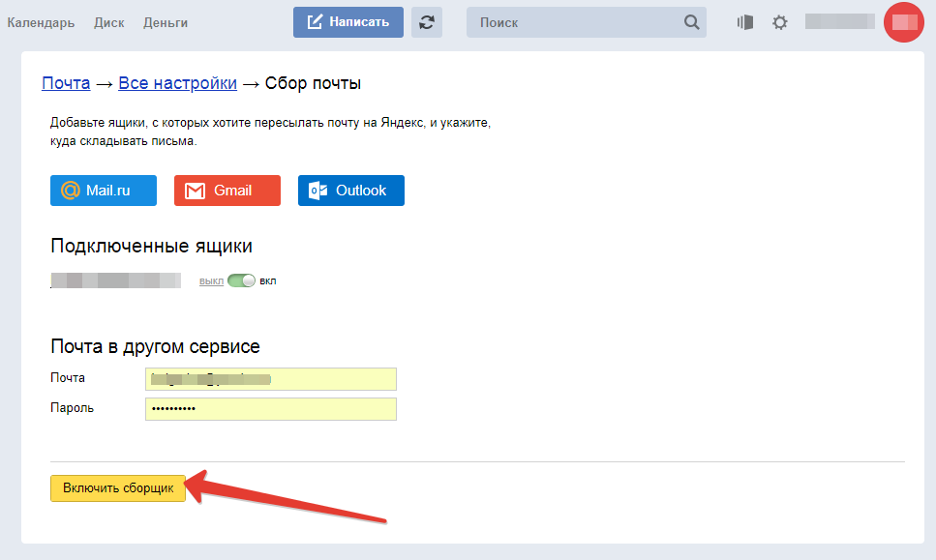Follow the Почта breadcrumb link
Image resolution: width=936 pixels, height=560 pixels.
66,83
